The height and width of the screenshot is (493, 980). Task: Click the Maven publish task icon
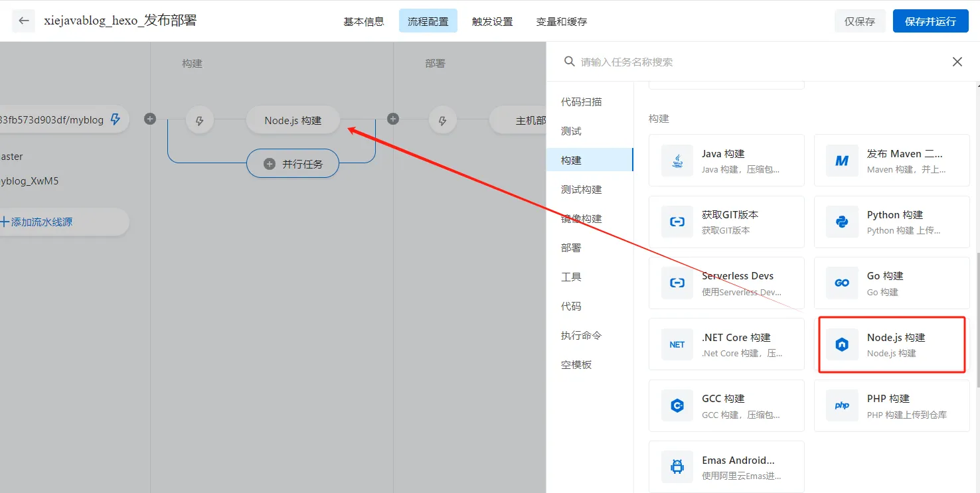[841, 160]
